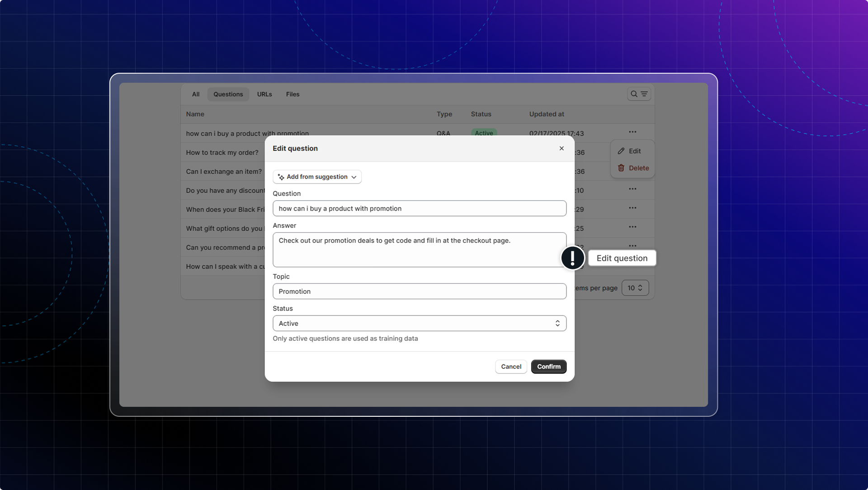Switch to the All tab
This screenshot has width=868, height=490.
[195, 94]
